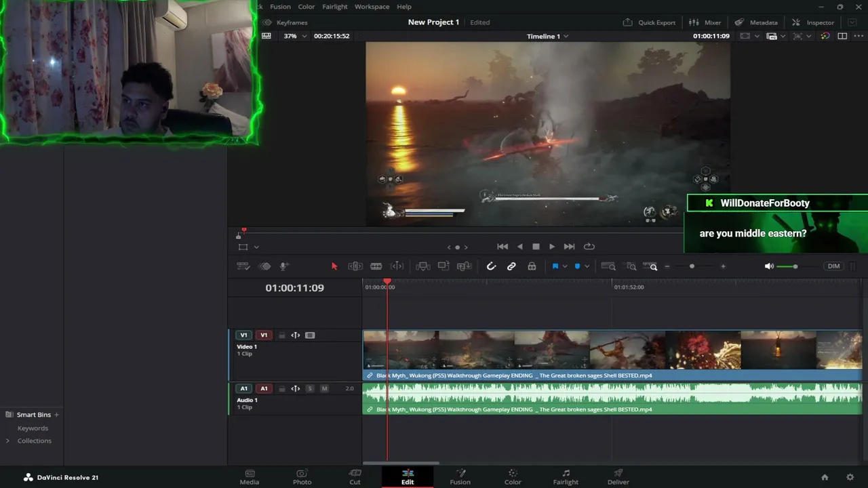Image resolution: width=868 pixels, height=488 pixels.
Task: Switch to the Photo page
Action: [x=302, y=477]
